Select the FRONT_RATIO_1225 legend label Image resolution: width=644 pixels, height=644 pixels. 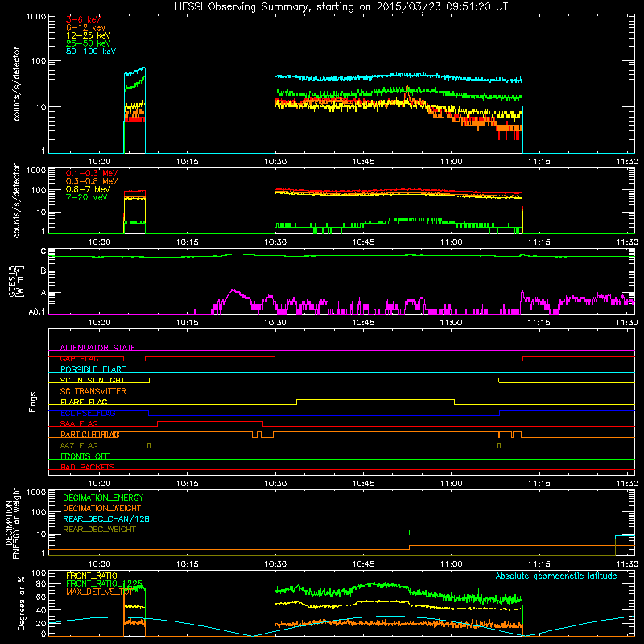[x=105, y=584]
